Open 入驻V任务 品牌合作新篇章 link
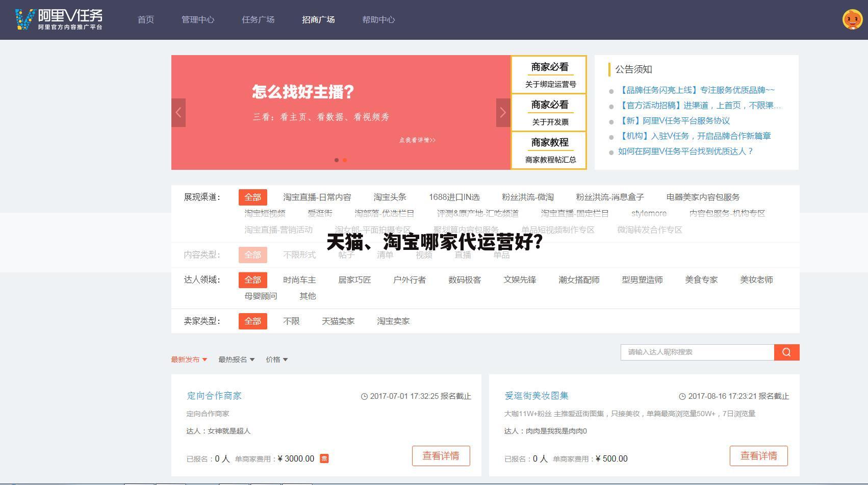 tap(694, 136)
